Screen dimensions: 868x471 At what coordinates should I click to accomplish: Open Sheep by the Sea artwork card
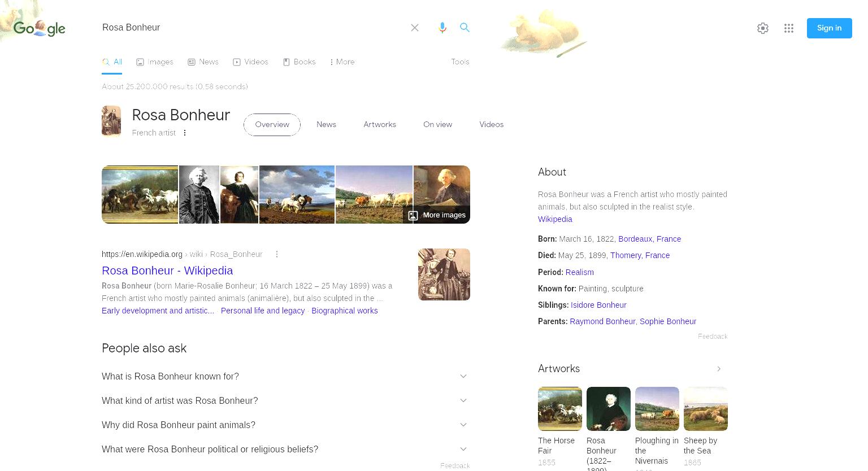pos(706,426)
